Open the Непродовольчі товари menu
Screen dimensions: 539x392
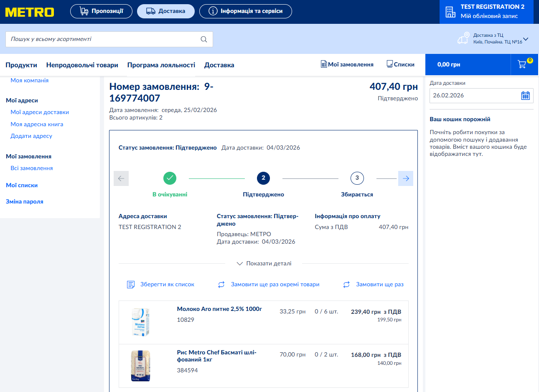click(82, 65)
